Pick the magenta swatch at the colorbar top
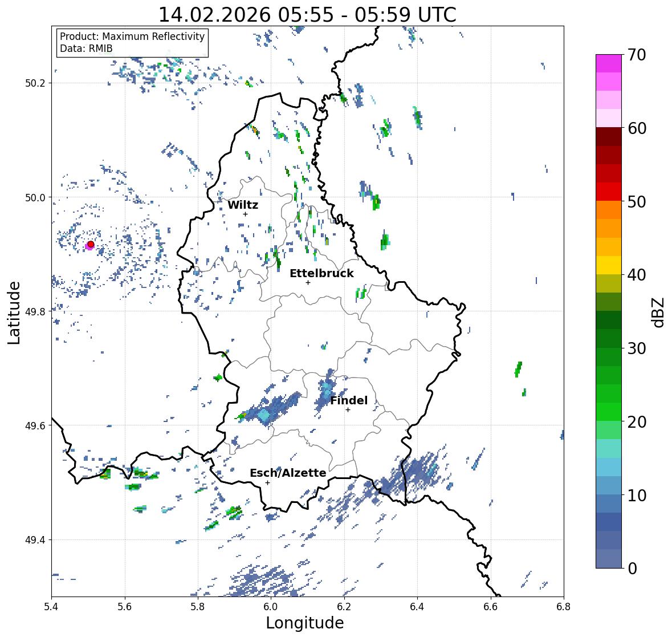Image resolution: width=672 pixels, height=637 pixels. point(609,63)
